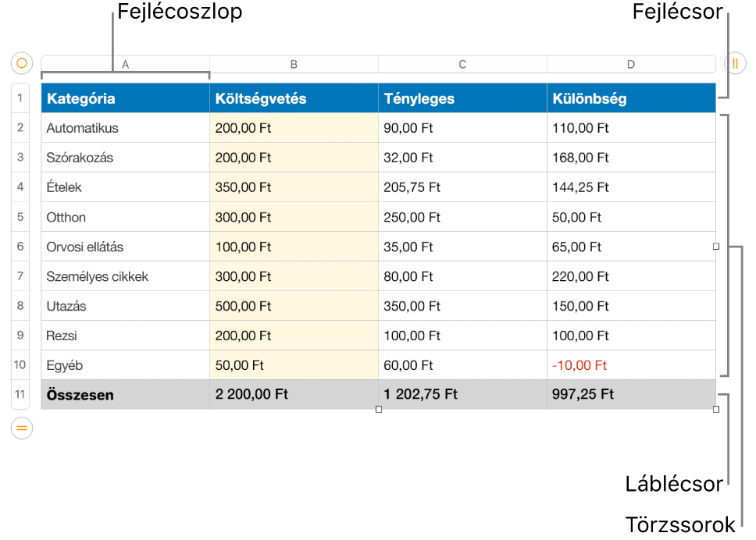Click the Tényleges header cell
Screen dimensions: 756x540
point(463,98)
